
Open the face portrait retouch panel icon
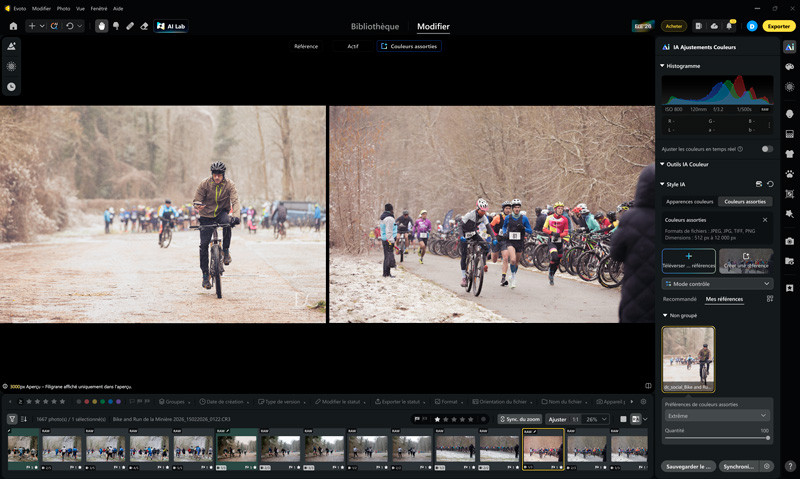789,114
